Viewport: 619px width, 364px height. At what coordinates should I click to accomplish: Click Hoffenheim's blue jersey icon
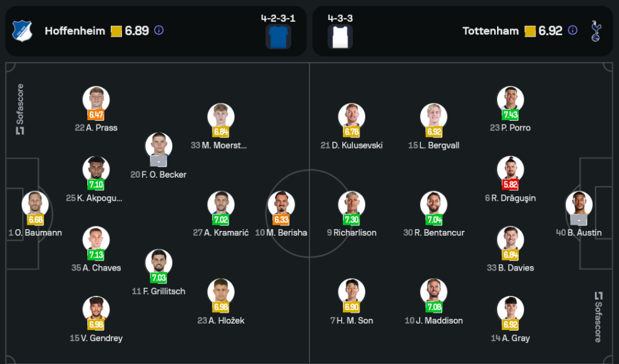click(x=278, y=37)
